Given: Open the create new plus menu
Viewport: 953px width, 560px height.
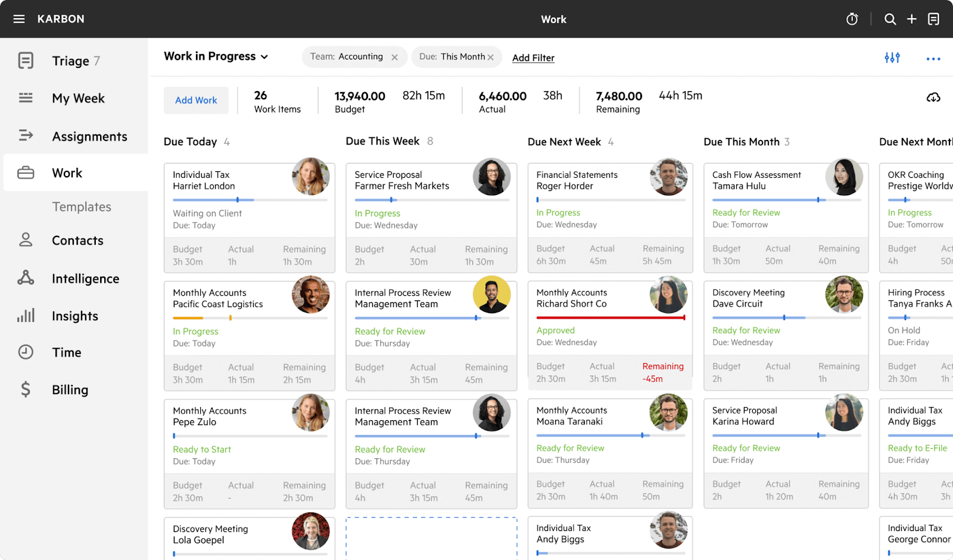Looking at the screenshot, I should click(912, 18).
